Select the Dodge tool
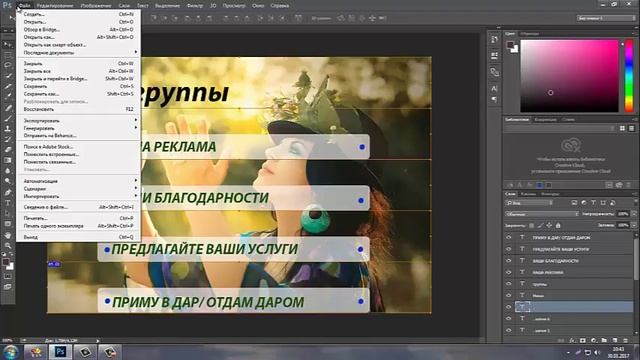The height and width of the screenshot is (360, 640). 7,182
